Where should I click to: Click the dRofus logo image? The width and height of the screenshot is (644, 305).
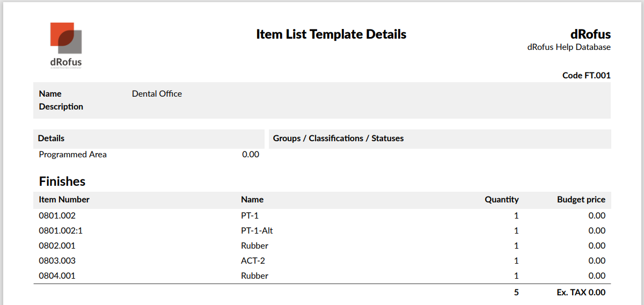[x=66, y=45]
